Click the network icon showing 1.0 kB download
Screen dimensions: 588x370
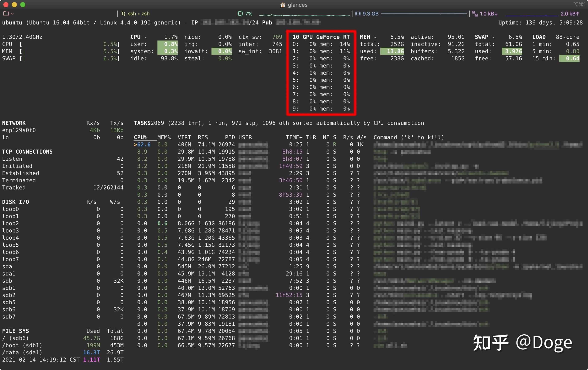[475, 14]
